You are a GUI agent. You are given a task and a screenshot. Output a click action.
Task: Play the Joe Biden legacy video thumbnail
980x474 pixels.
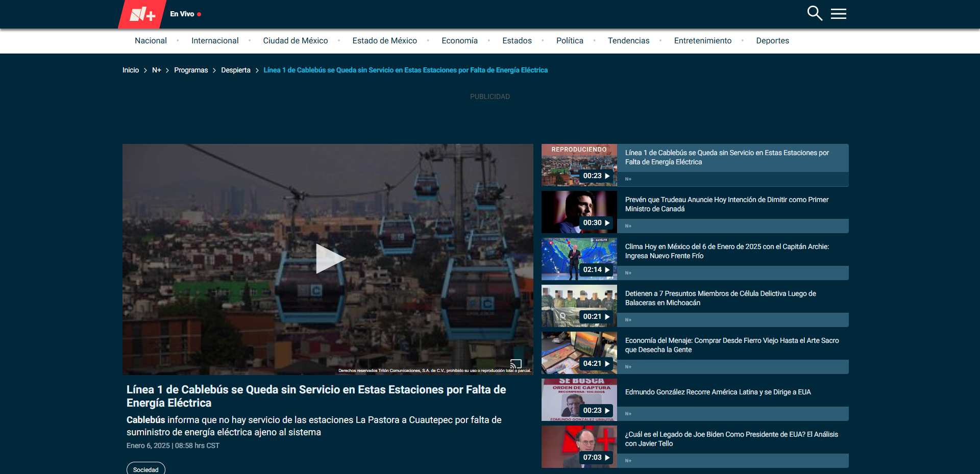point(579,446)
